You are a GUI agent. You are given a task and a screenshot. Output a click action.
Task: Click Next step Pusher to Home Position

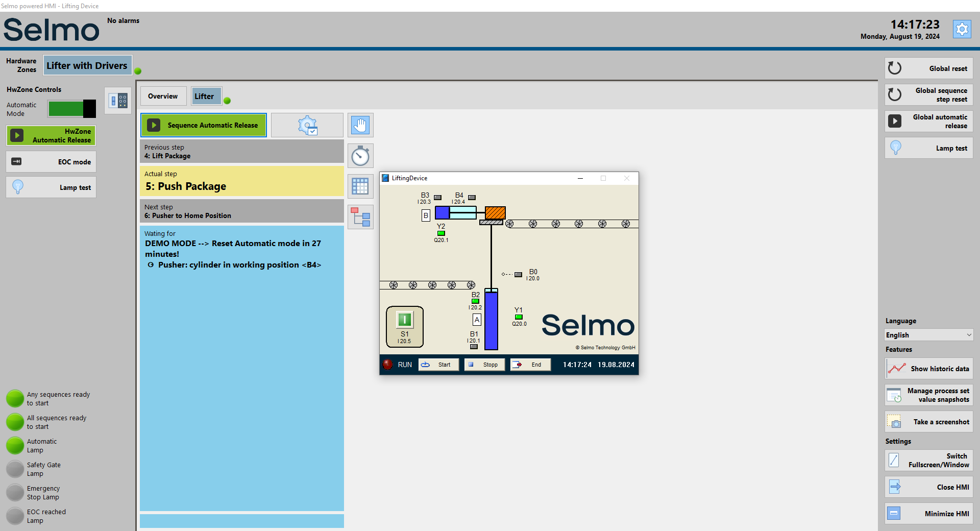pyautogui.click(x=242, y=211)
